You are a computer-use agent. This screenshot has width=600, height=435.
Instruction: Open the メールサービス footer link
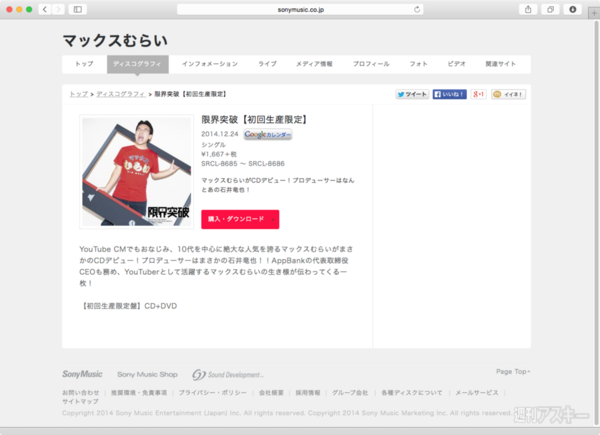477,393
